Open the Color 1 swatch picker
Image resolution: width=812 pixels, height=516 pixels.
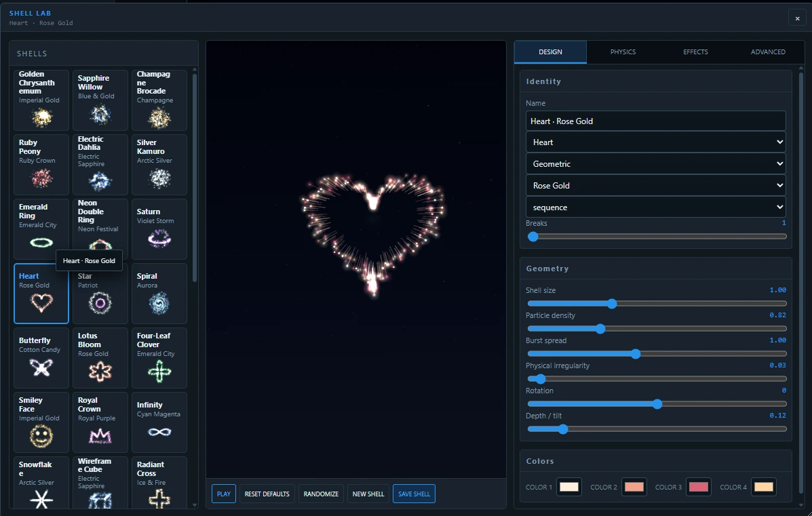click(x=569, y=487)
